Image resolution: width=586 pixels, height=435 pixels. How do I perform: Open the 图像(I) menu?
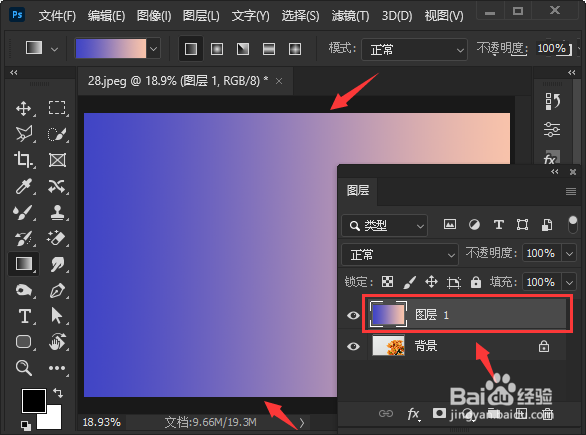(154, 16)
